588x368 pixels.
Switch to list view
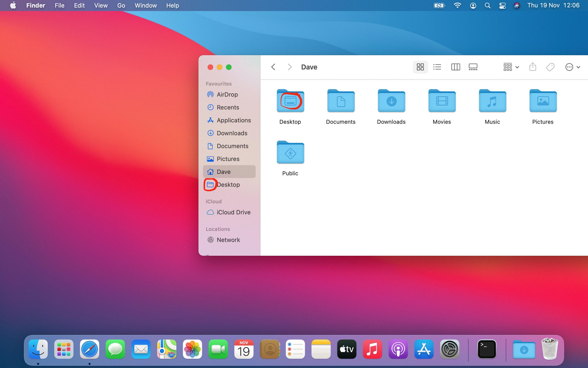(437, 67)
